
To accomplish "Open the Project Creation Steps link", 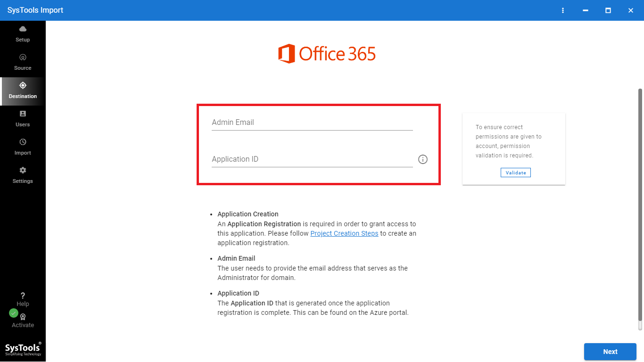I will (x=344, y=233).
